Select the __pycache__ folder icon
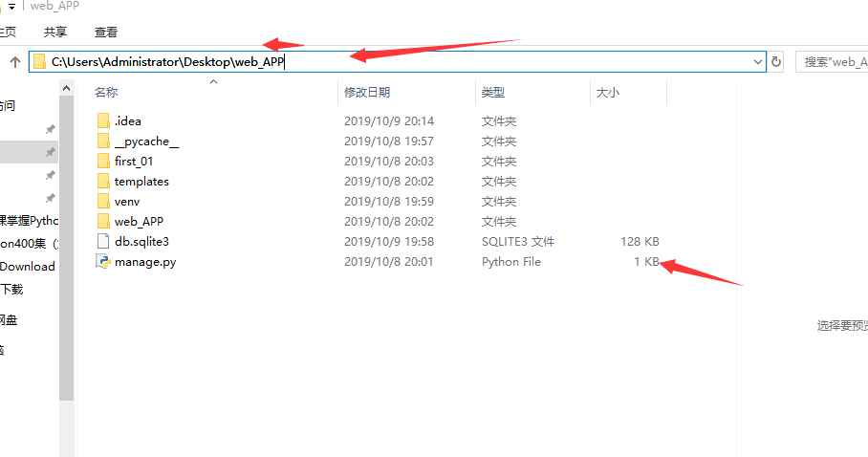This screenshot has height=457, width=868. 103,141
